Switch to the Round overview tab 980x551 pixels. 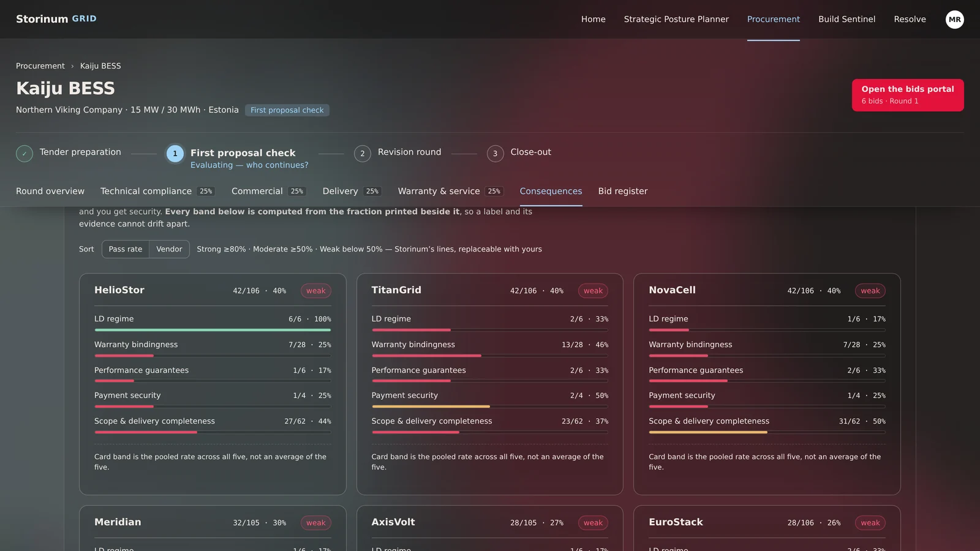click(50, 191)
